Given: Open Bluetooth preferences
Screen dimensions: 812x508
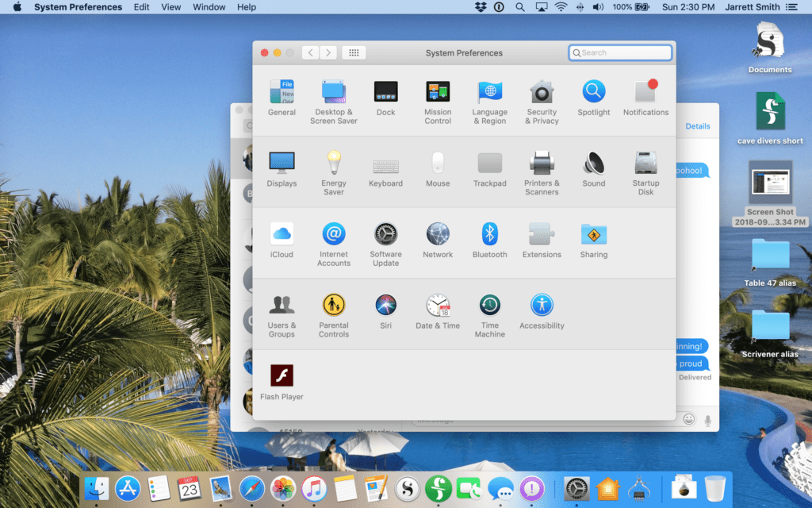Looking at the screenshot, I should 489,240.
